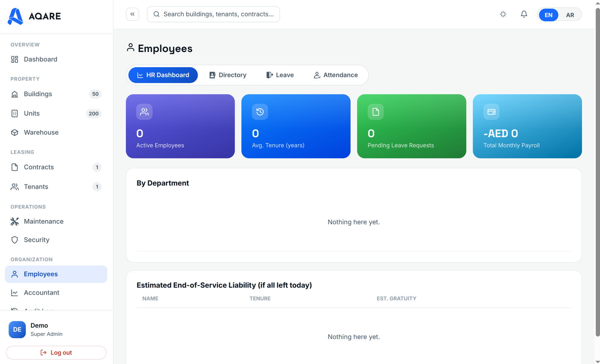600x364 pixels.
Task: Click the Employees page title icon
Action: point(130,48)
